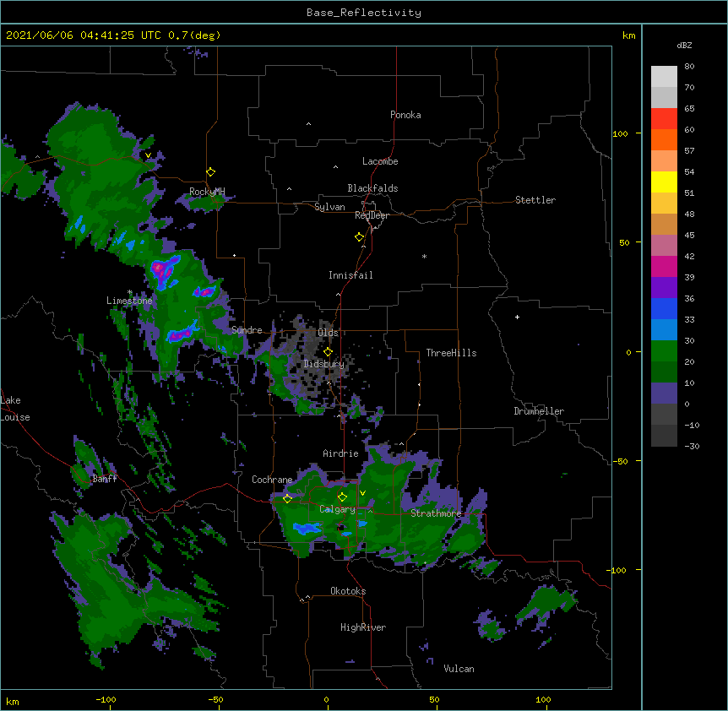
Task: Click the asterisk marker above Limestone label
Action: [129, 292]
